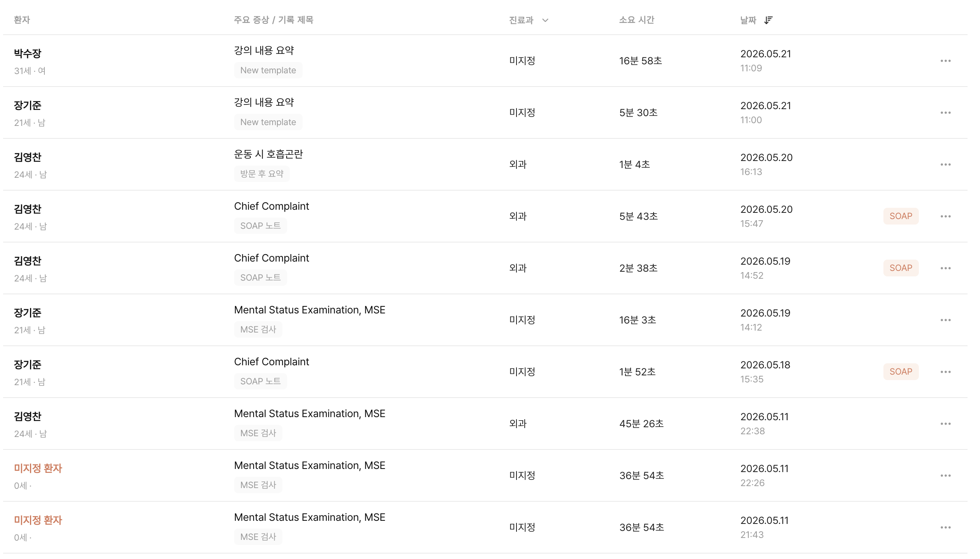
Task: Open more options for 14:52 Chief Complaint record
Action: tap(945, 268)
